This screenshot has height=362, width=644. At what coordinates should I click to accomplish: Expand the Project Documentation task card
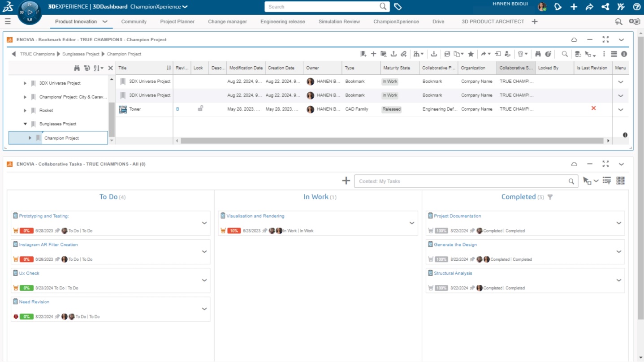pyautogui.click(x=619, y=223)
